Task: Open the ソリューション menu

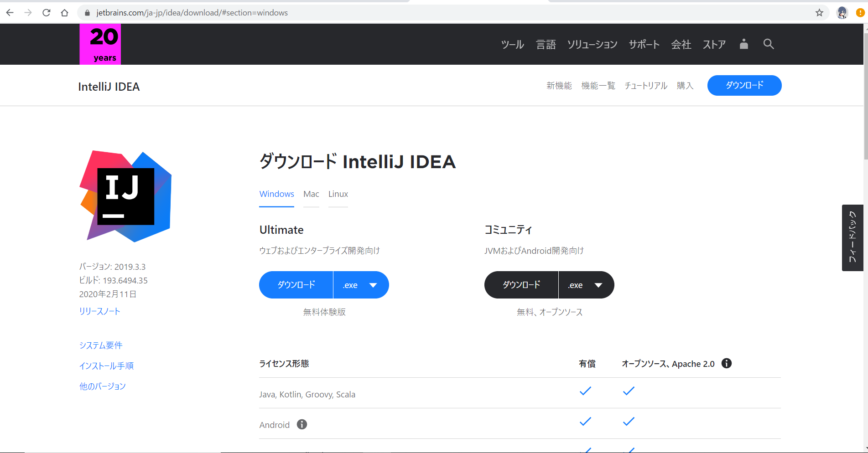Action: tap(592, 44)
